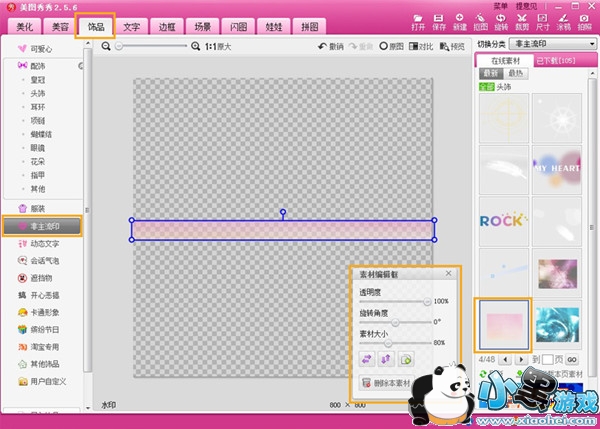Click the horizontal flip icon in 素材编辑框
The width and height of the screenshot is (600, 429).
pos(366,358)
